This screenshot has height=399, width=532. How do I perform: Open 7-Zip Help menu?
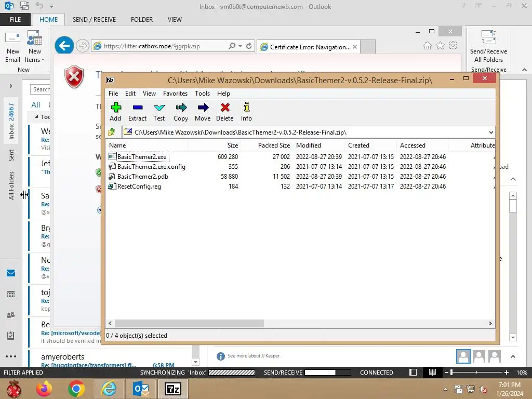tap(223, 94)
